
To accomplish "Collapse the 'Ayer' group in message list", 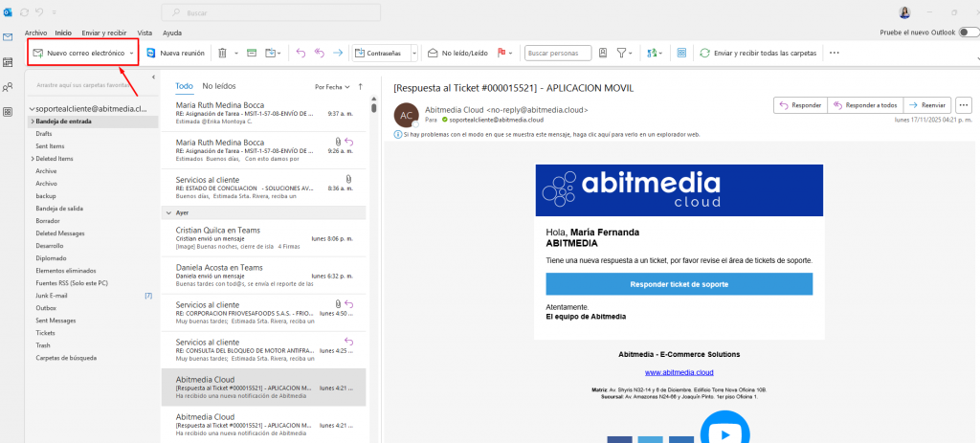I will coord(168,212).
